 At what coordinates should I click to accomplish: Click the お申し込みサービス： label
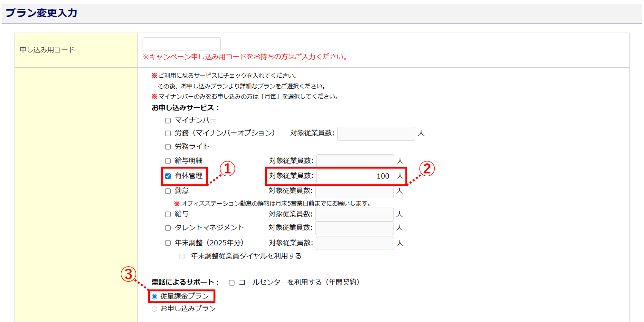click(x=185, y=108)
